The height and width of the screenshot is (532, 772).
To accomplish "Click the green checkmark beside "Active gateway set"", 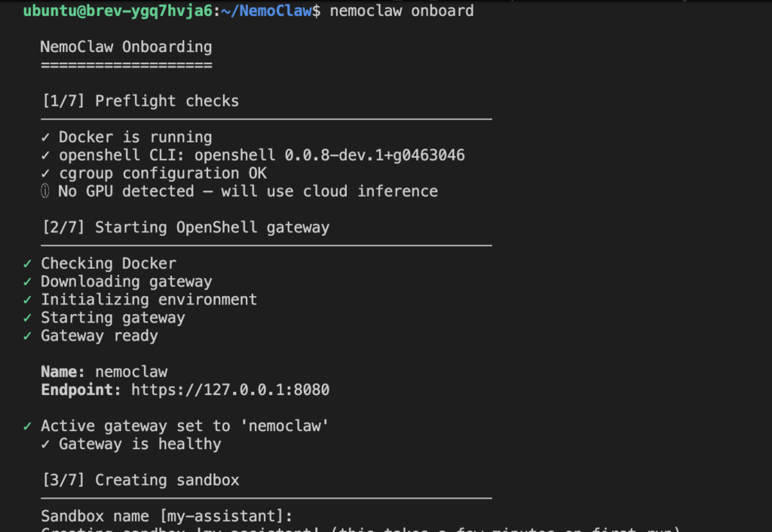I will [x=27, y=426].
